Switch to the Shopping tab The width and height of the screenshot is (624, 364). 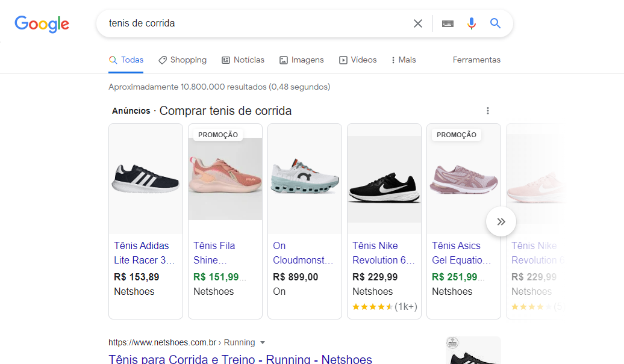pos(183,60)
